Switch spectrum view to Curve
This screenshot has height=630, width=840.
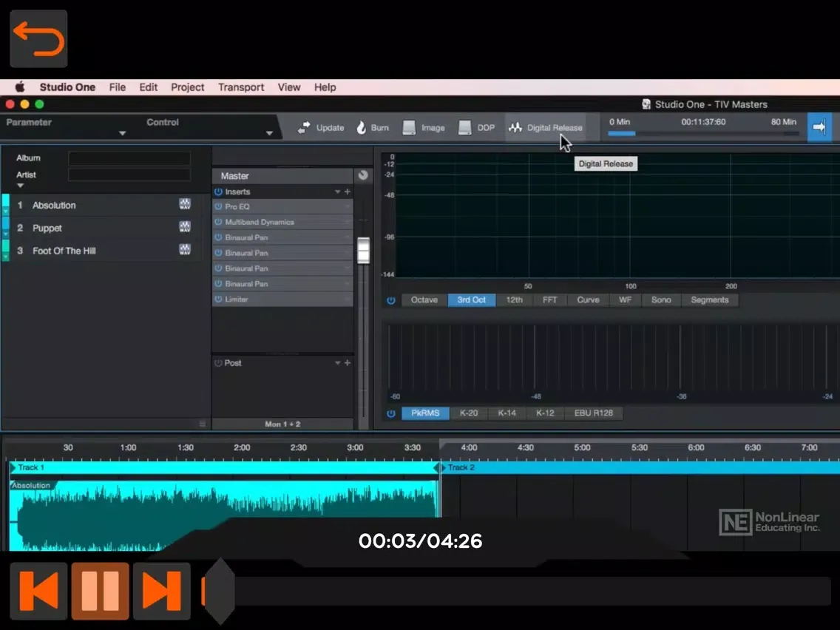tap(588, 300)
